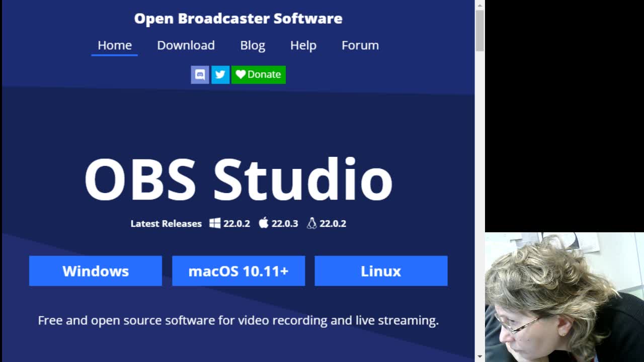
Task: Download OBS for Windows
Action: click(96, 271)
